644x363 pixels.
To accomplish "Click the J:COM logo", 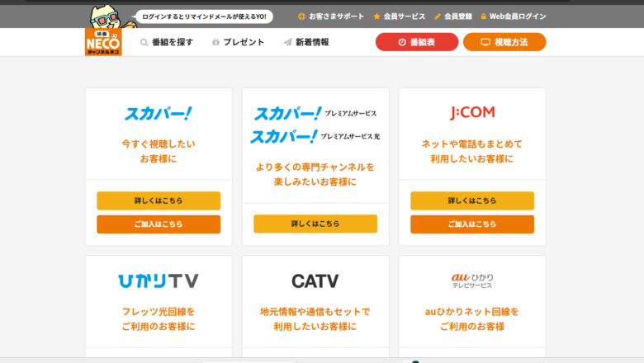I will click(471, 112).
